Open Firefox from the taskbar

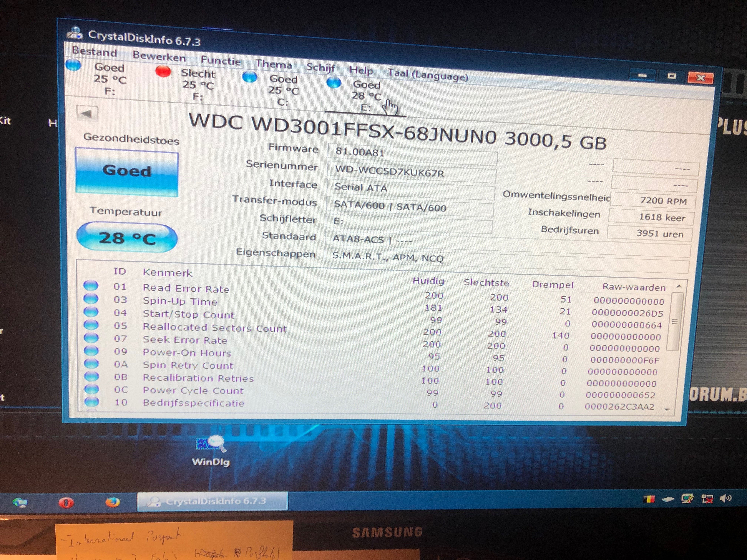click(x=112, y=502)
